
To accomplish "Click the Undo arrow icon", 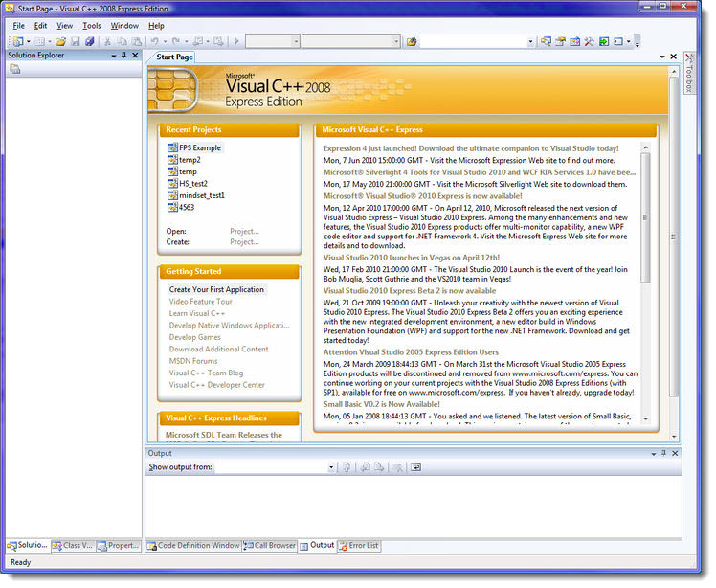I will pyautogui.click(x=155, y=41).
